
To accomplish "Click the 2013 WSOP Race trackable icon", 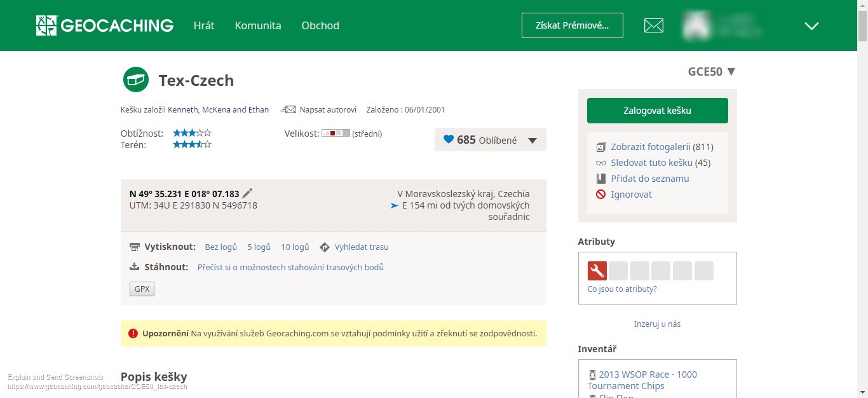I will point(592,374).
